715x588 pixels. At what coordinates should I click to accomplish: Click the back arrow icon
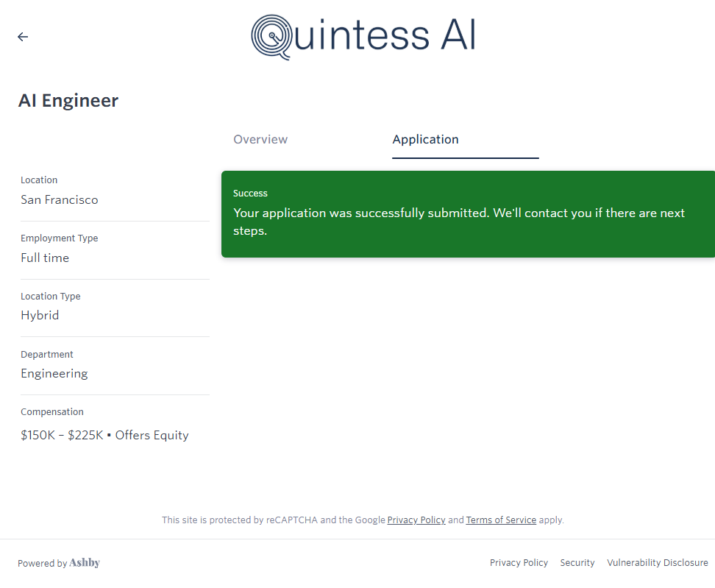[23, 37]
